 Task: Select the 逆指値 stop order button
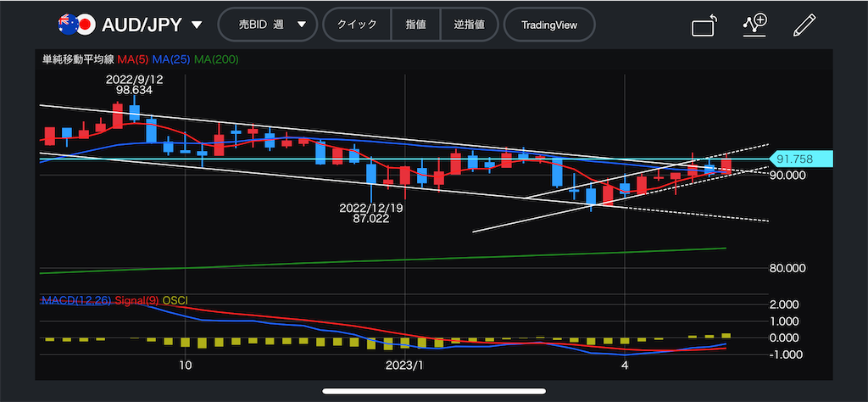[470, 25]
